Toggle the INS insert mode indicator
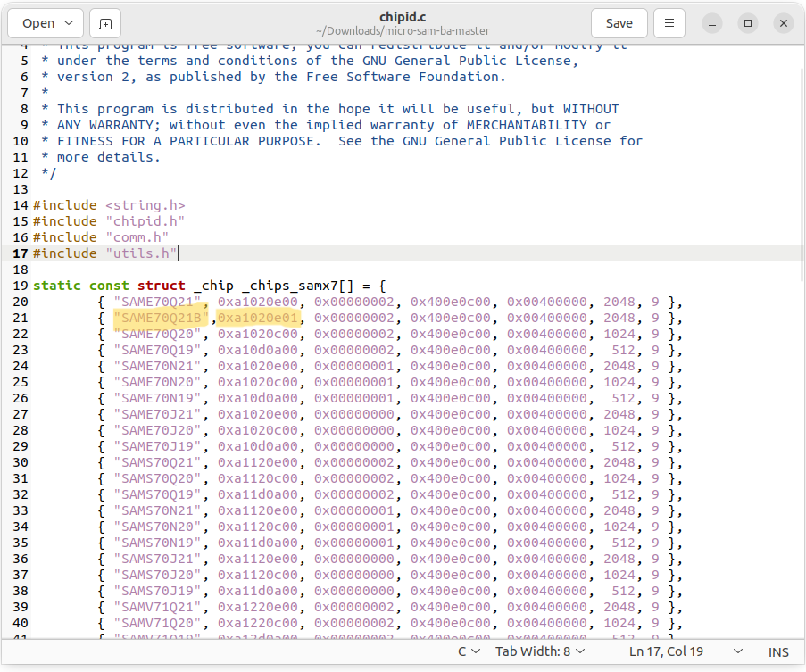The image size is (806, 672). point(778,652)
